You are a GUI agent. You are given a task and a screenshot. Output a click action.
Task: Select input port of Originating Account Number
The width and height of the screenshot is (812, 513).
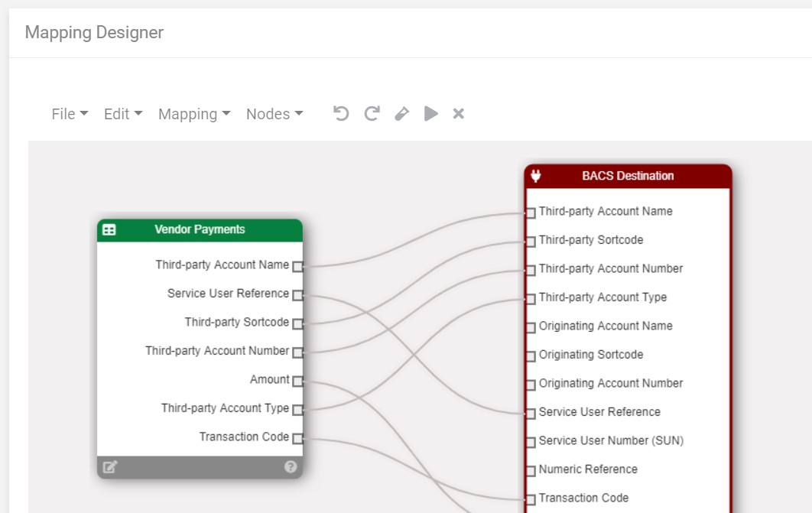531,385
